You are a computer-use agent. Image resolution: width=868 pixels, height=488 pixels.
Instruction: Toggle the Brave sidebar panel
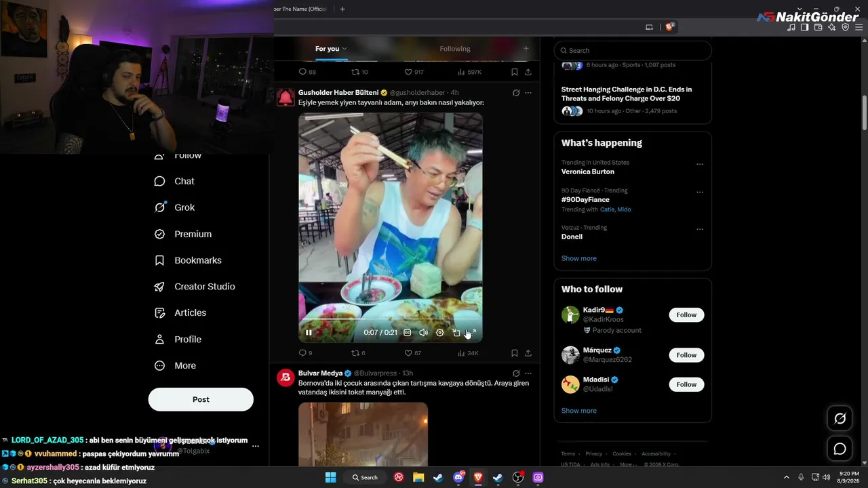804,27
